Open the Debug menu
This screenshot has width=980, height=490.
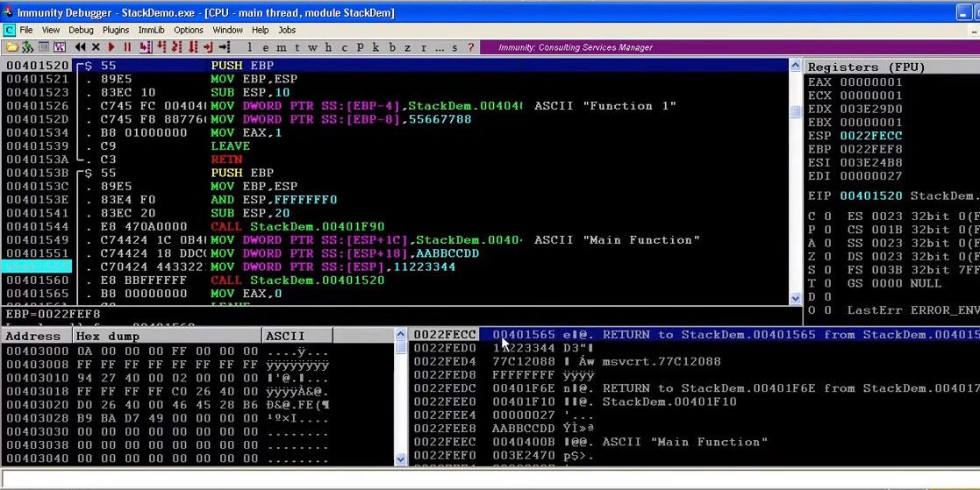[81, 30]
